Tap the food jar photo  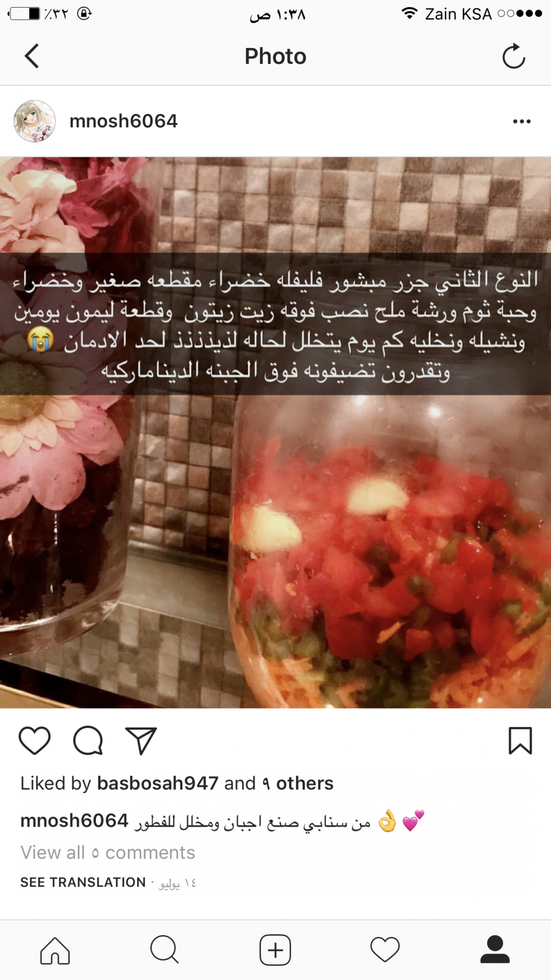pyautogui.click(x=275, y=432)
